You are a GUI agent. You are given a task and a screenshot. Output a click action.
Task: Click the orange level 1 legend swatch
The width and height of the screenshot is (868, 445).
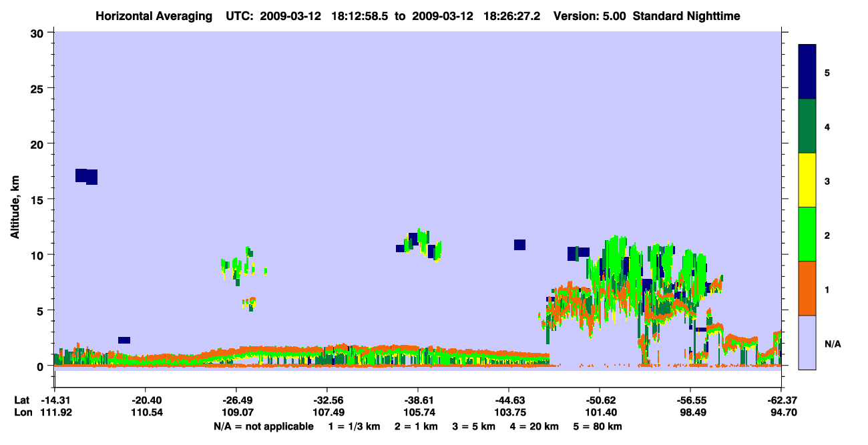[x=807, y=288]
